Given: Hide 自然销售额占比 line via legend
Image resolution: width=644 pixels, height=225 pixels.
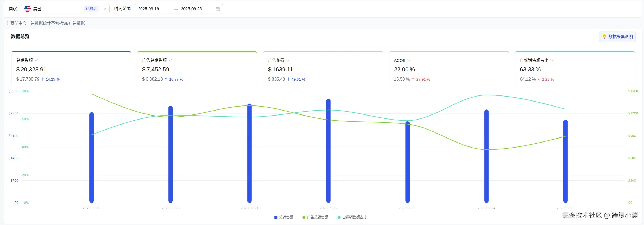Looking at the screenshot, I should coord(352,217).
